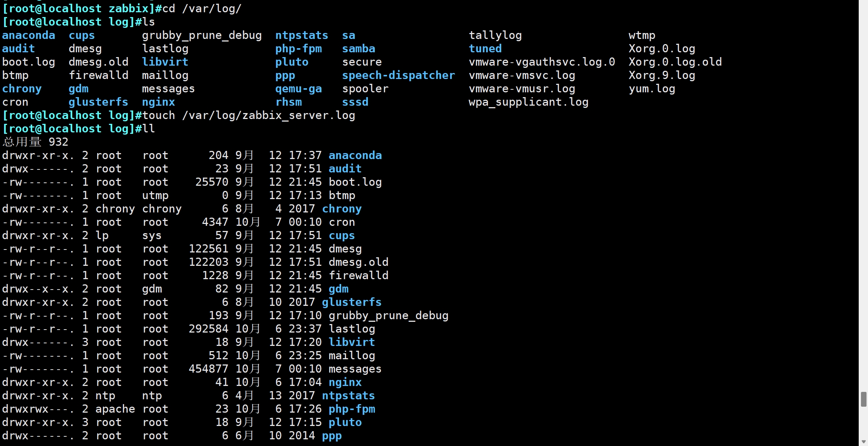Click the 'speech-dispatcher' directory name
Viewport: 868px width, 446px height.
point(398,76)
